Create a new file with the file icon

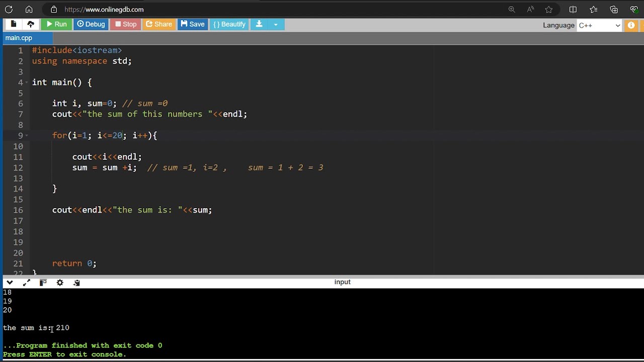coord(14,24)
